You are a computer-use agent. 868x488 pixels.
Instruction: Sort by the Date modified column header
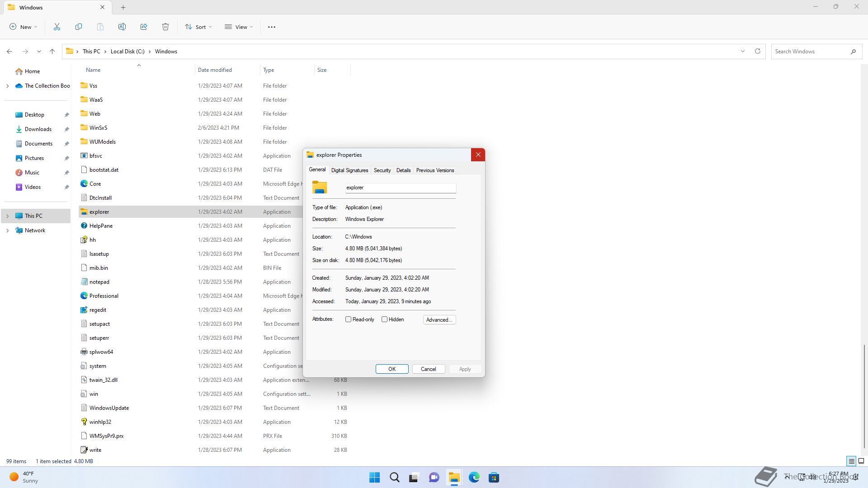pos(227,70)
